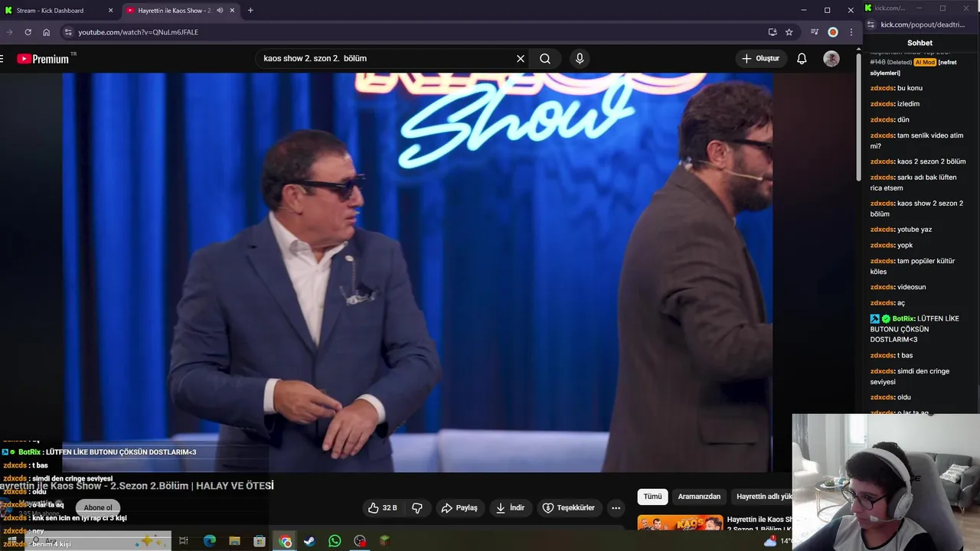
Task: Open Minecraft from the taskbar
Action: 385,541
